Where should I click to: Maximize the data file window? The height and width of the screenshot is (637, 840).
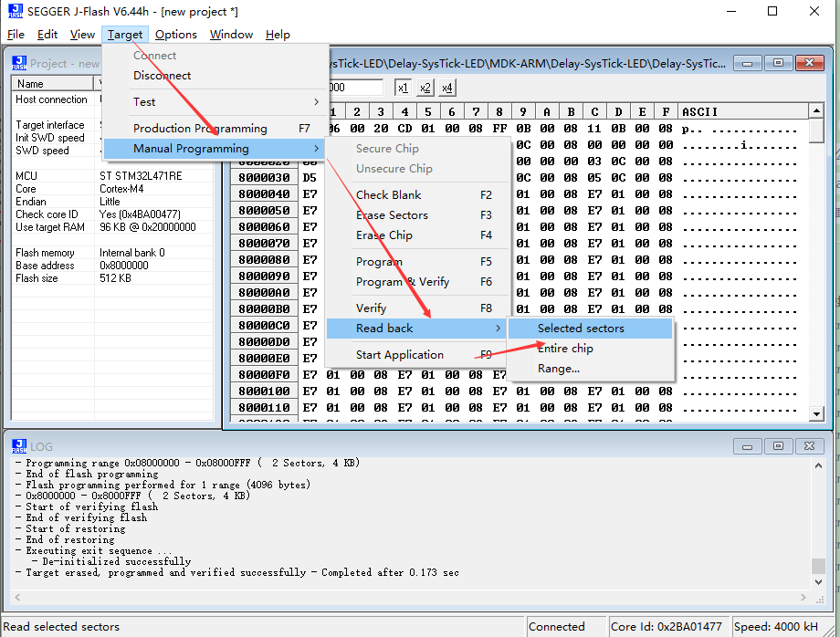779,63
